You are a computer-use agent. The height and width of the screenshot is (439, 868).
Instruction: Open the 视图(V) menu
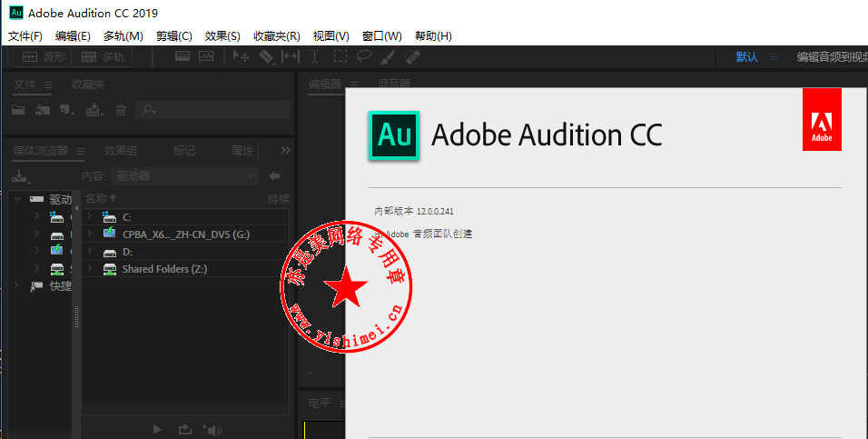(331, 36)
